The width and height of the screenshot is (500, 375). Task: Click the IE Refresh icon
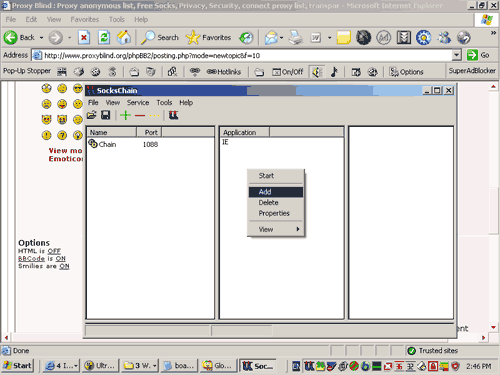click(x=104, y=37)
